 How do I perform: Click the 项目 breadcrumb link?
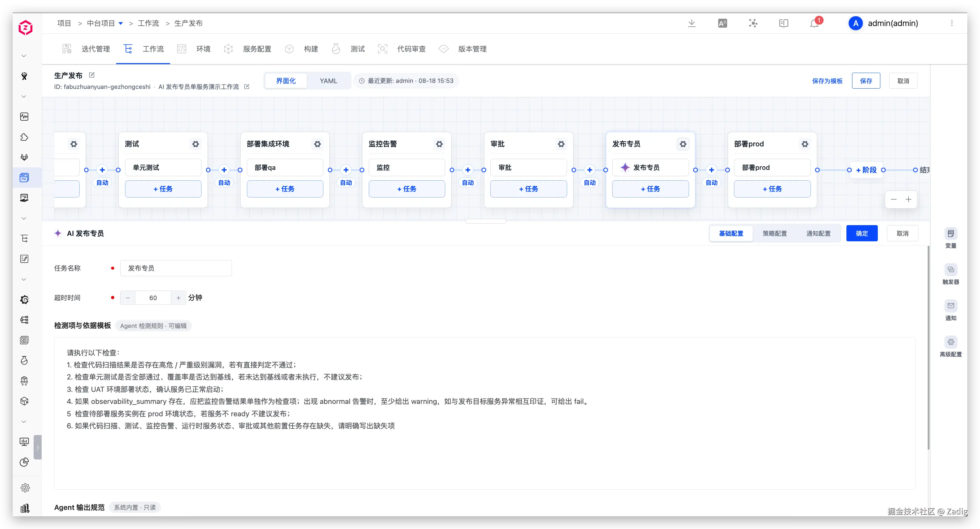click(x=64, y=23)
